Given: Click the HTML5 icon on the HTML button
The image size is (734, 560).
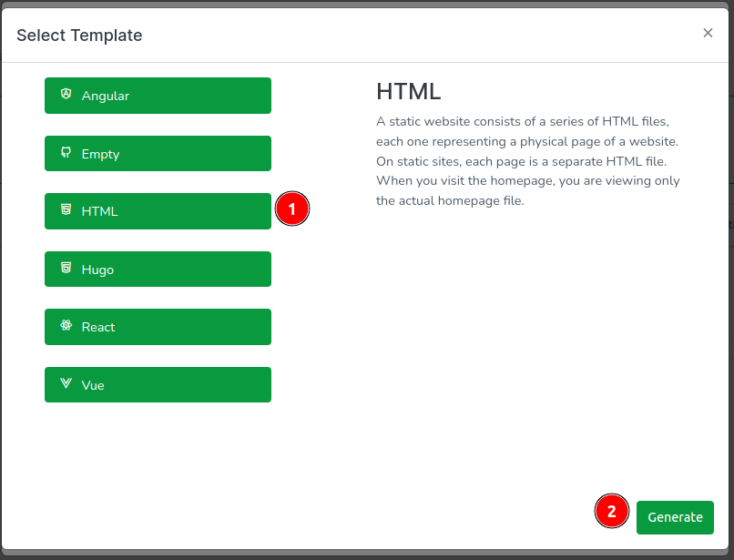Looking at the screenshot, I should pos(66,210).
